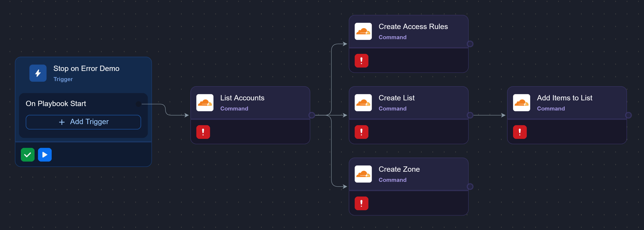Select the Stop on Error Demo title

point(86,68)
